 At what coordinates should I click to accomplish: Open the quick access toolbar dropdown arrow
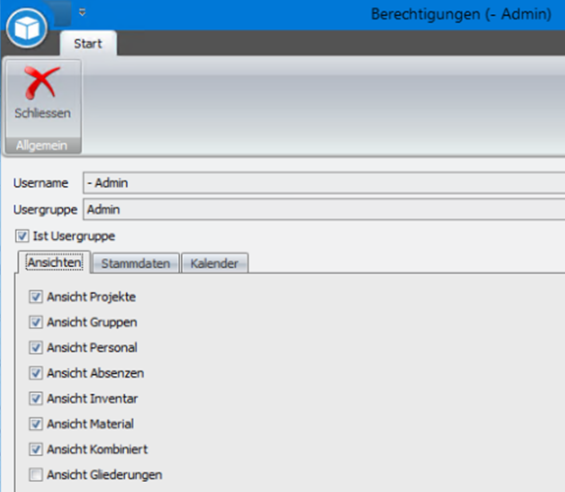pyautogui.click(x=82, y=13)
